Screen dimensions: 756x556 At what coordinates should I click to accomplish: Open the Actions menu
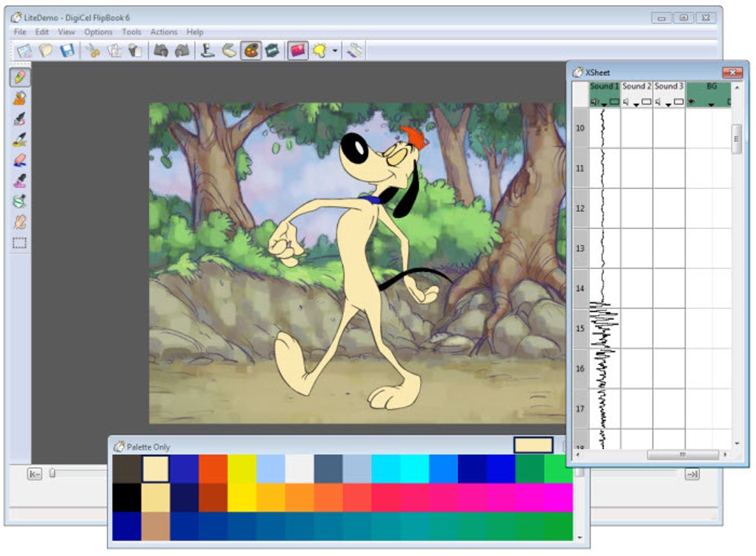tap(164, 32)
